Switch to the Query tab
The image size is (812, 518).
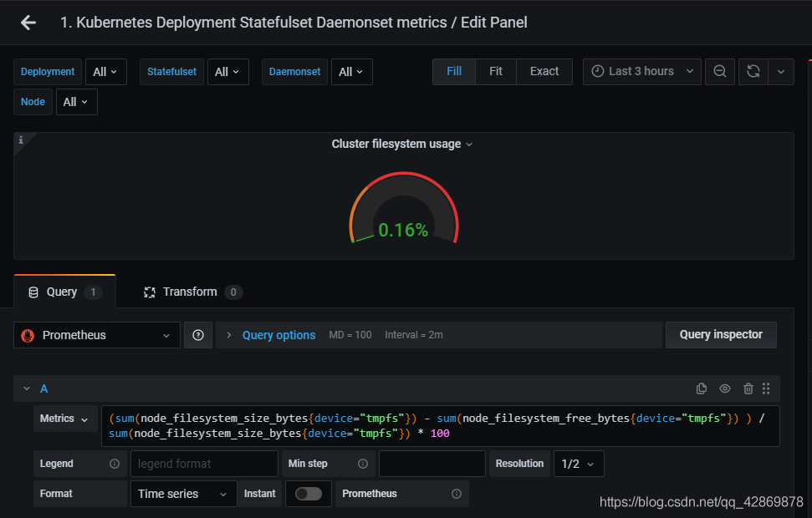(x=64, y=292)
